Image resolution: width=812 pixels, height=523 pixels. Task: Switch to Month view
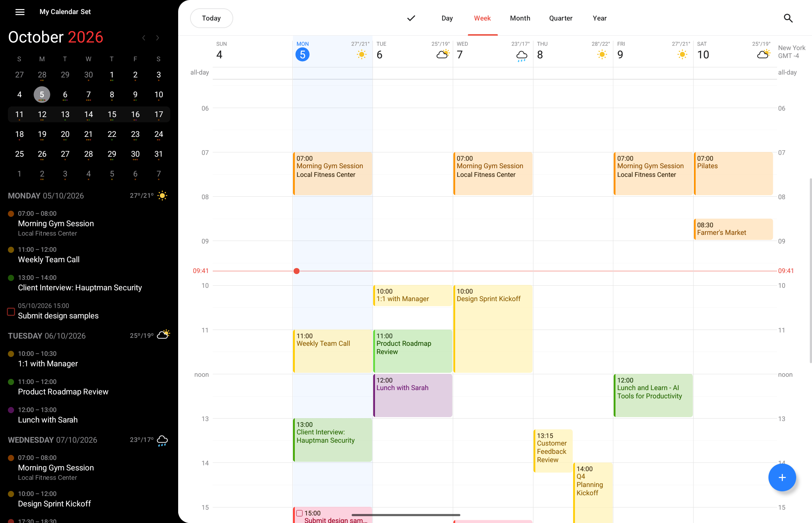pyautogui.click(x=520, y=18)
